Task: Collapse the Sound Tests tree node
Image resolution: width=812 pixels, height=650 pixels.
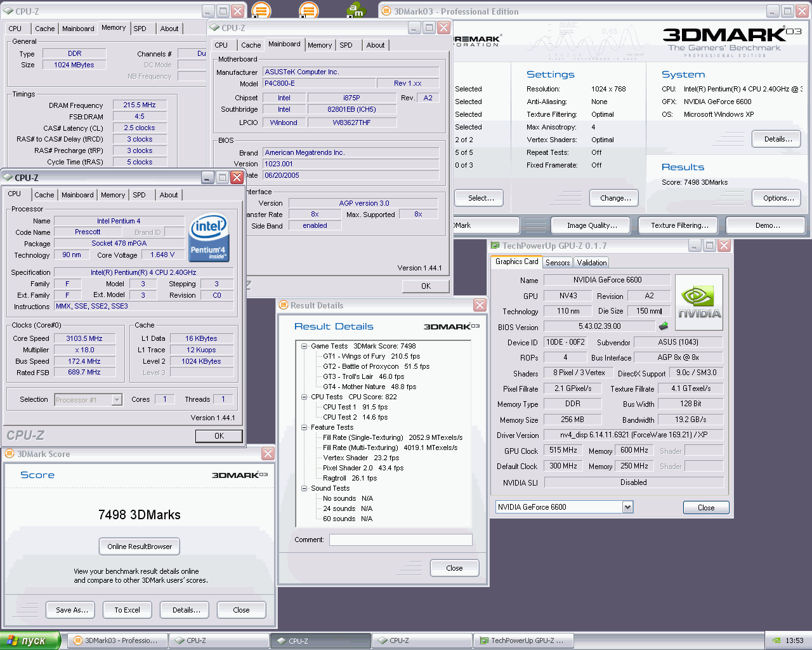Action: tap(304, 488)
